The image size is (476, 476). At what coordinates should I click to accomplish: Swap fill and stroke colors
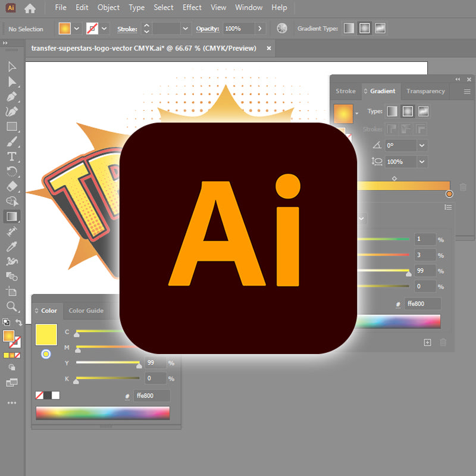19,322
